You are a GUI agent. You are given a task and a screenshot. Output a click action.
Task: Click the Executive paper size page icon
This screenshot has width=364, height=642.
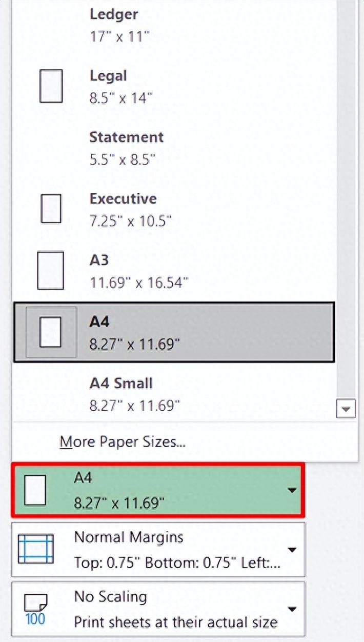pyautogui.click(x=51, y=209)
